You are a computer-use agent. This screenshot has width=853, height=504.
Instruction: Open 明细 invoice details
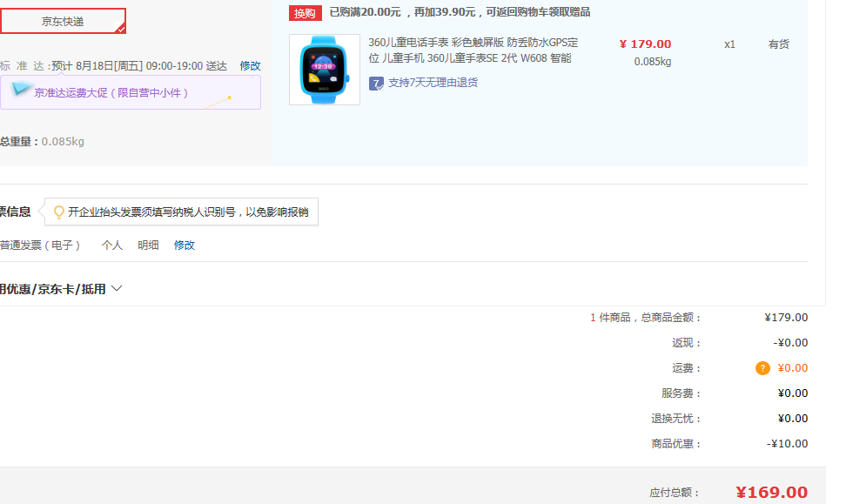tap(148, 245)
